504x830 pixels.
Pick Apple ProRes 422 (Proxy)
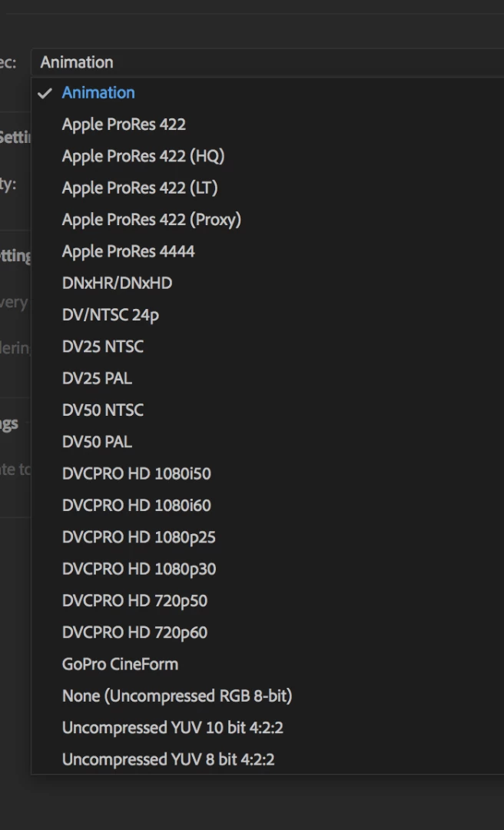point(267,220)
